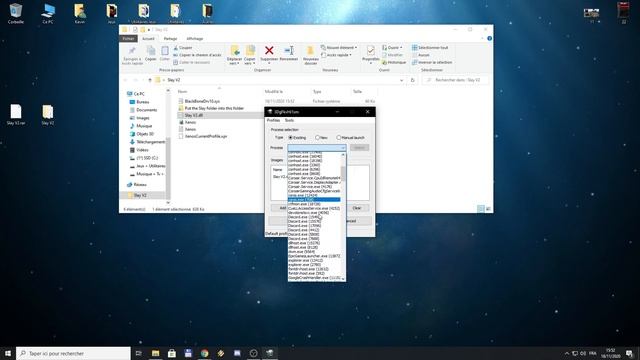The height and width of the screenshot is (360, 640).
Task: Open File Explorer from the taskbar
Action: pos(155,353)
